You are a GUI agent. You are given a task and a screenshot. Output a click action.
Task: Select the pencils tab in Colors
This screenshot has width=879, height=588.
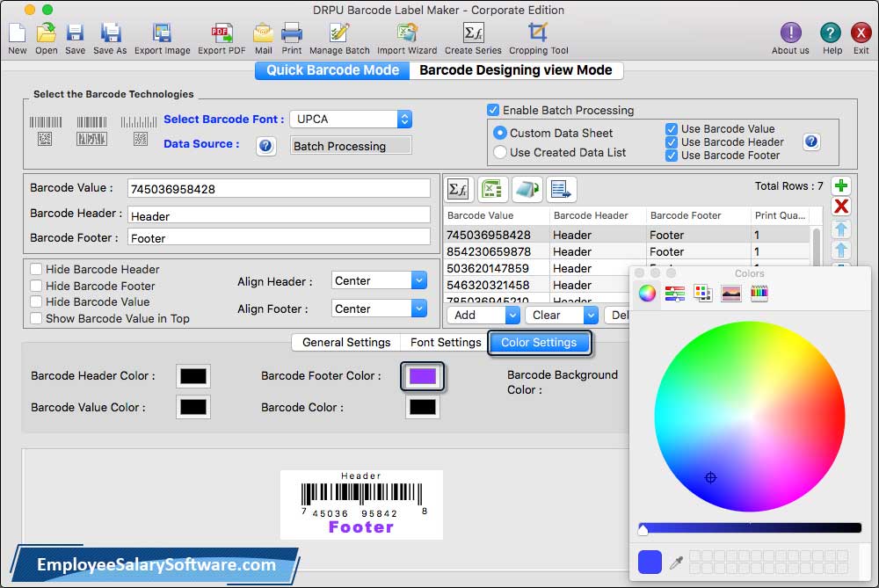click(x=759, y=293)
